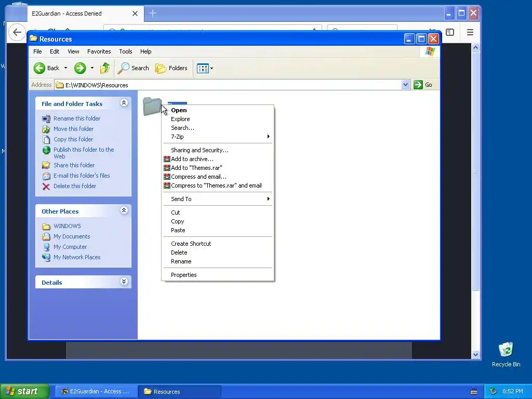The width and height of the screenshot is (532, 399).
Task: Click the green Go arrow button
Action: 418,85
